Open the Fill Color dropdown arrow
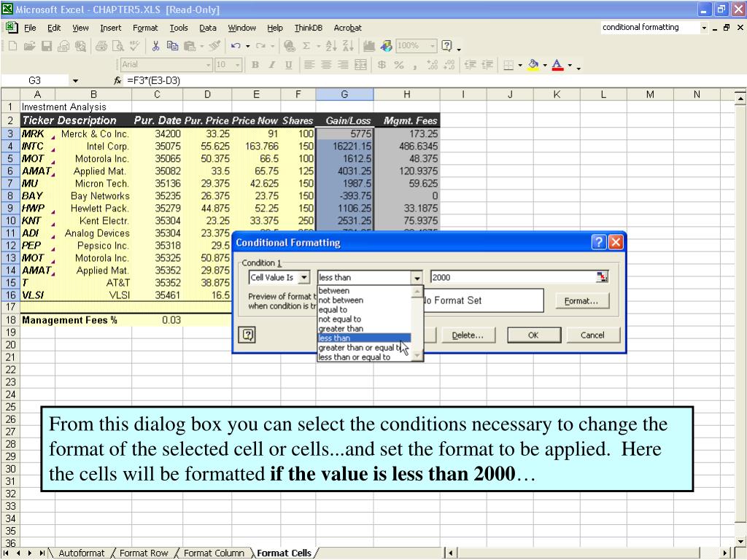 [x=544, y=65]
